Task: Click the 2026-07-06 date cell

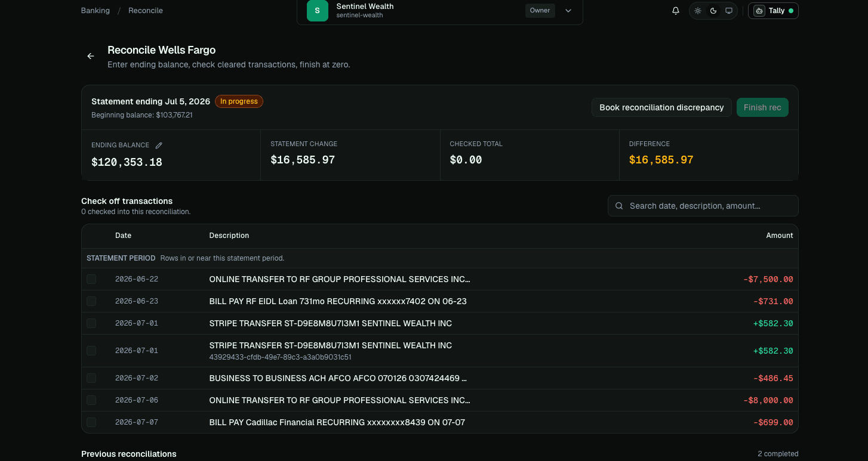Action: coord(137,400)
